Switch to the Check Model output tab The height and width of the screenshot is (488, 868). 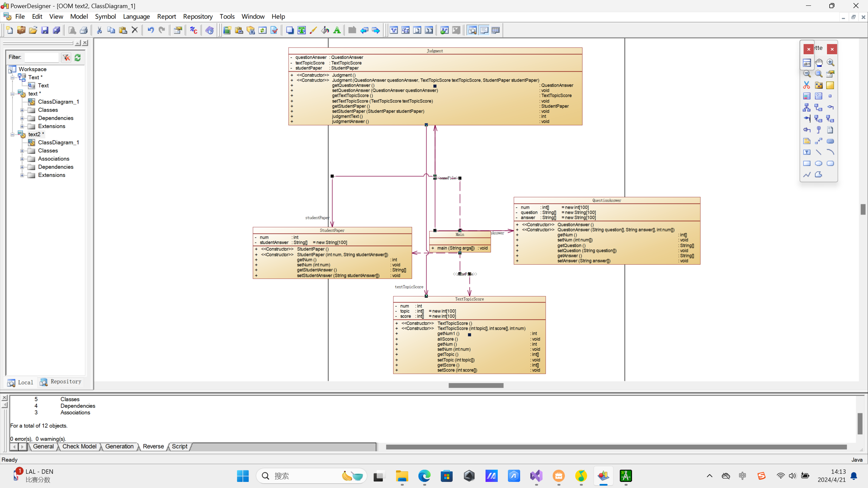click(x=79, y=446)
